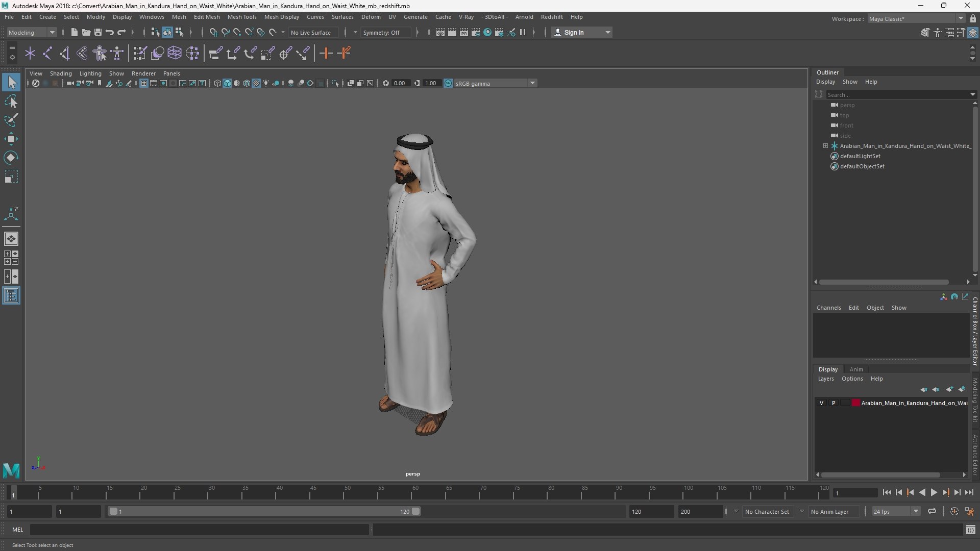980x551 pixels.
Task: Click the Redo arrow icon
Action: (121, 32)
